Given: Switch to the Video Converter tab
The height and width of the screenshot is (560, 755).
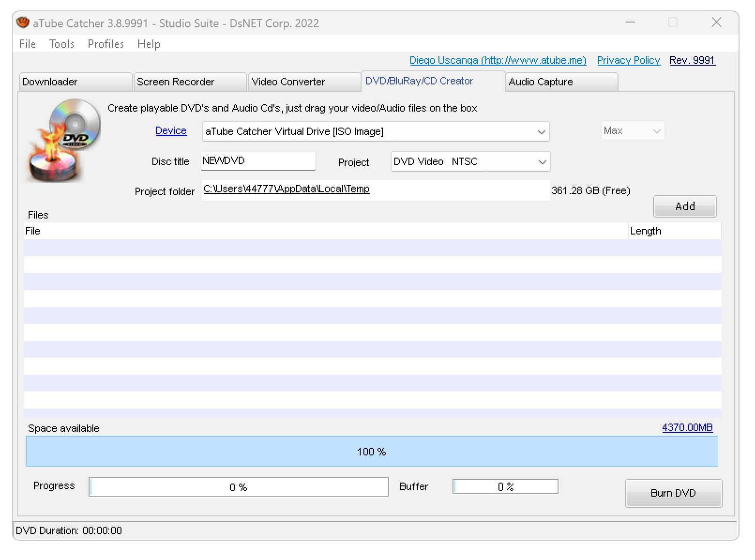Looking at the screenshot, I should (304, 82).
